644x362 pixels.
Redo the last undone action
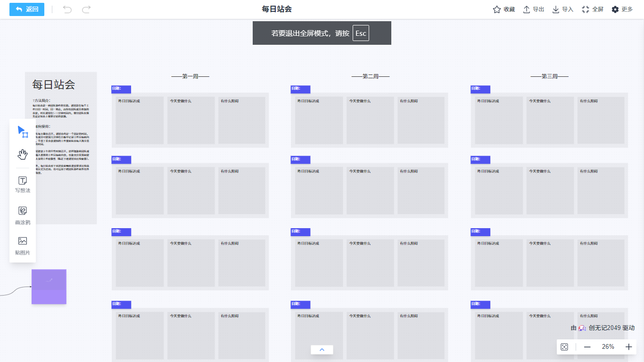[x=86, y=9]
